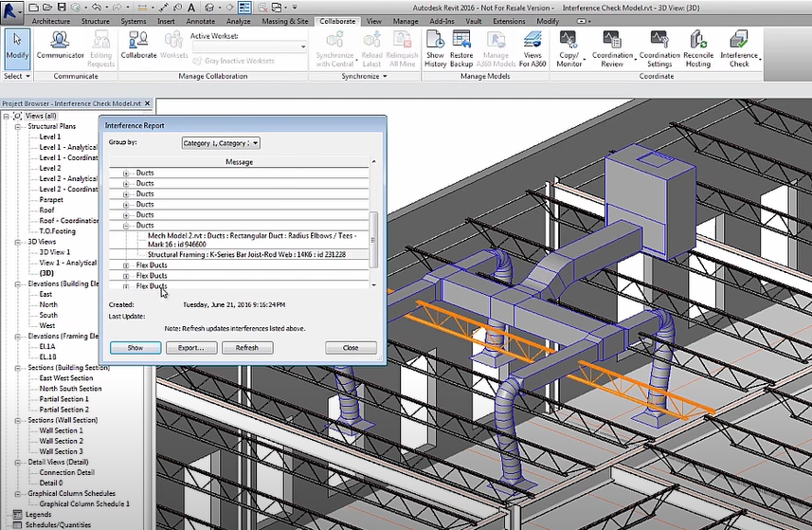
Task: Click the Collaborate ribbon button
Action: [x=138, y=45]
